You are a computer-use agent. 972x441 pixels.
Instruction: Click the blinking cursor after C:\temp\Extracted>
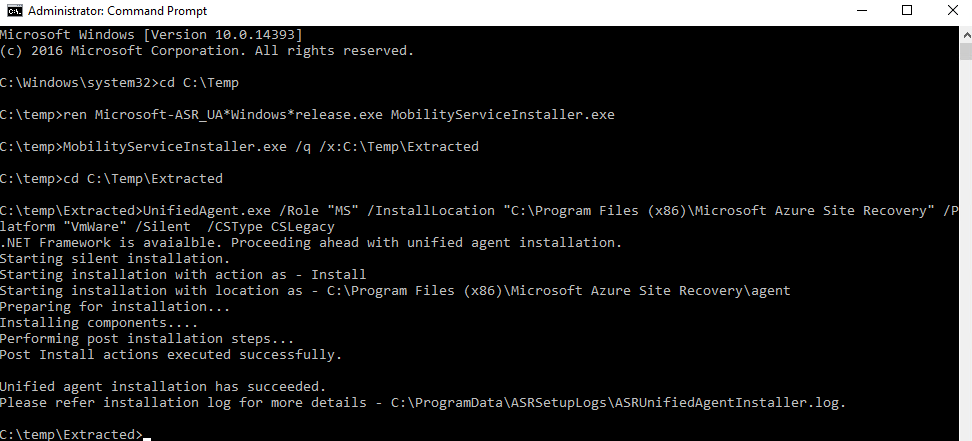pyautogui.click(x=147, y=438)
